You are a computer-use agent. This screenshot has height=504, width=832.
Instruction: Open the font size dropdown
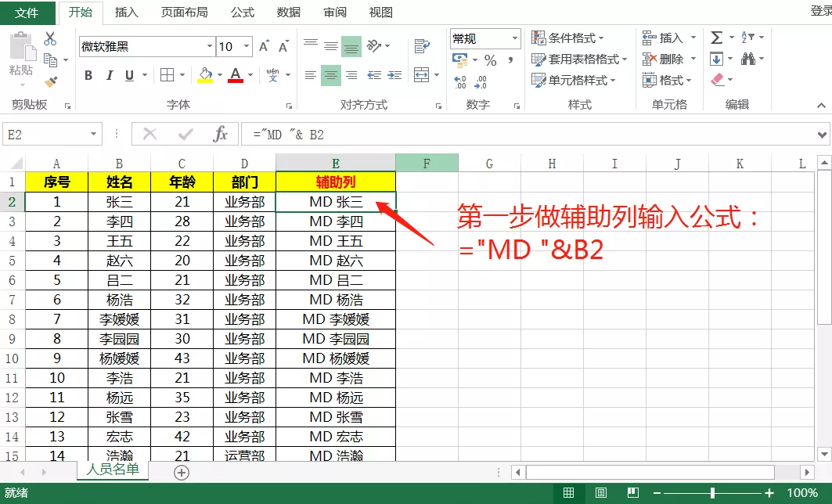click(x=247, y=47)
